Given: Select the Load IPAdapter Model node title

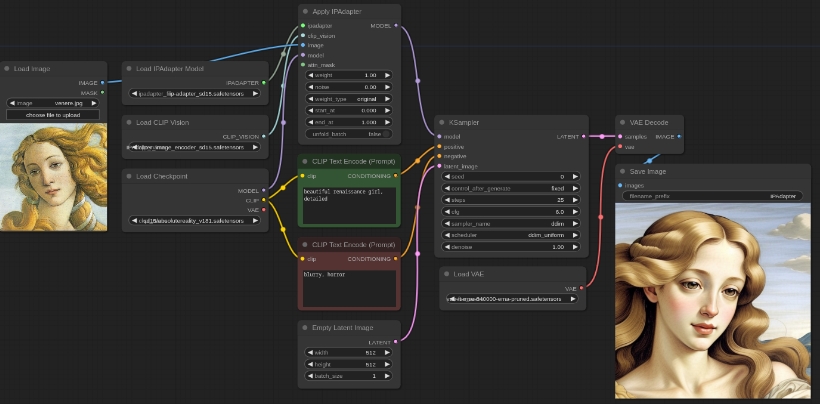Looking at the screenshot, I should pos(170,69).
